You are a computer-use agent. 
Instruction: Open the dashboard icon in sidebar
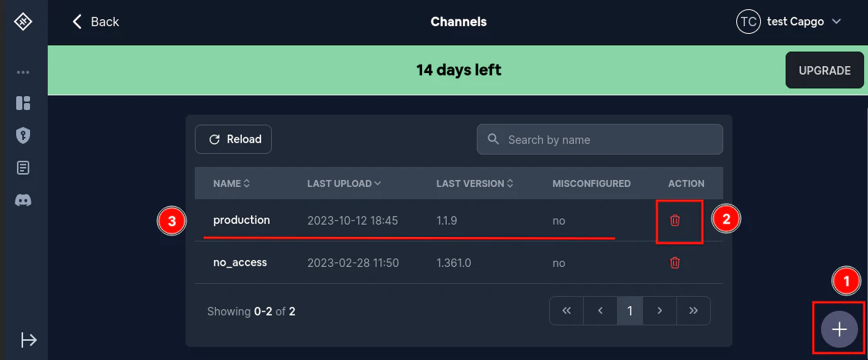pos(23,103)
